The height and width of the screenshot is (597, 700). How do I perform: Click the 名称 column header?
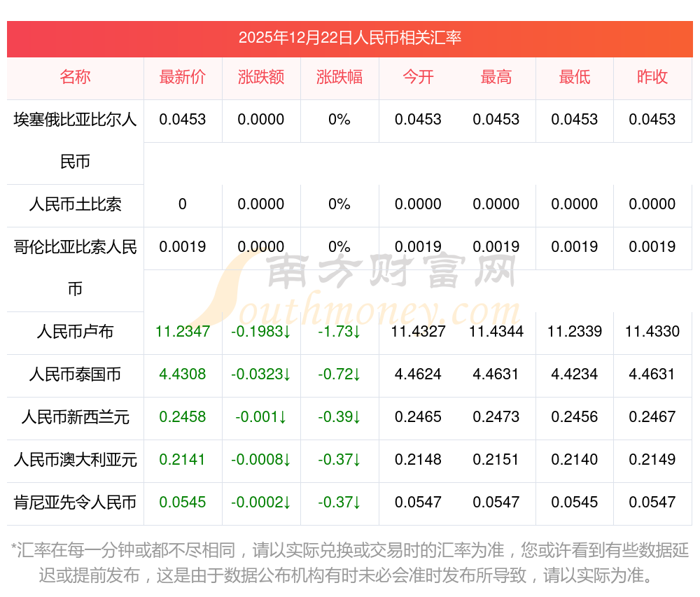click(x=75, y=78)
